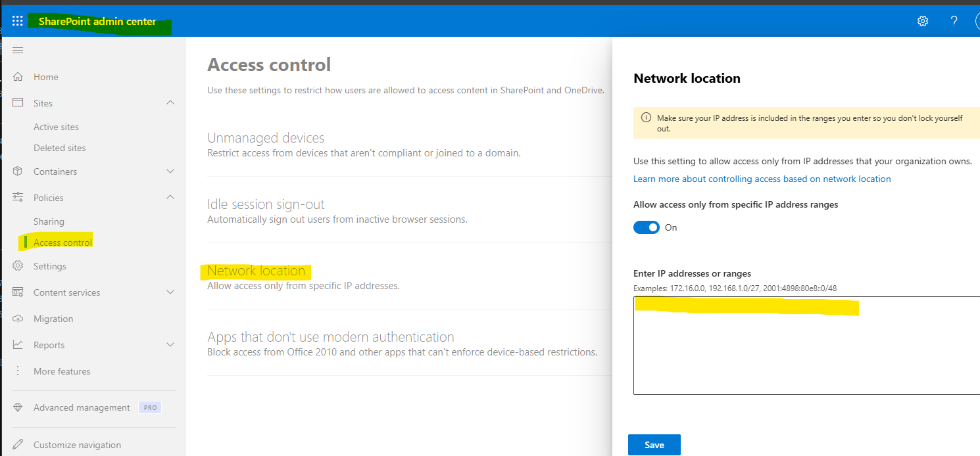
Task: Click the info icon in warning banner
Action: point(646,118)
